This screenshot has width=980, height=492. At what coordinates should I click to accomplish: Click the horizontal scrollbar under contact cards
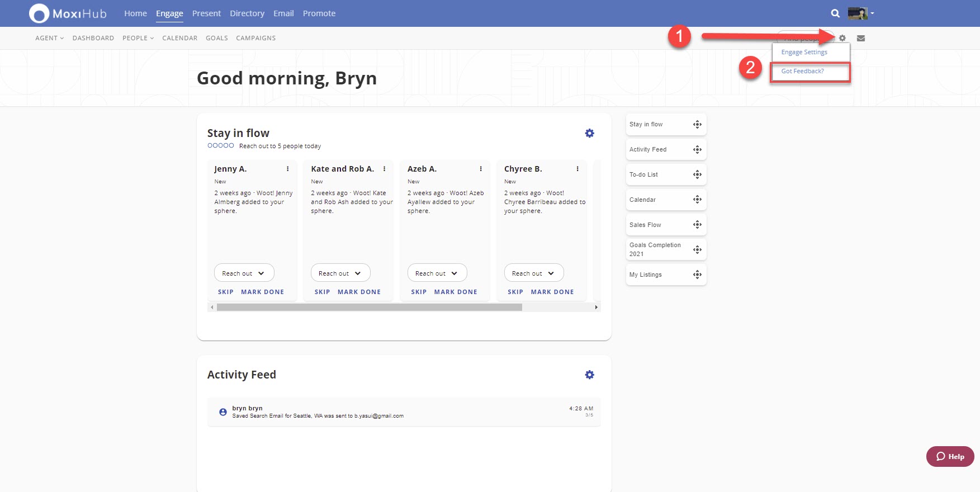tap(369, 307)
